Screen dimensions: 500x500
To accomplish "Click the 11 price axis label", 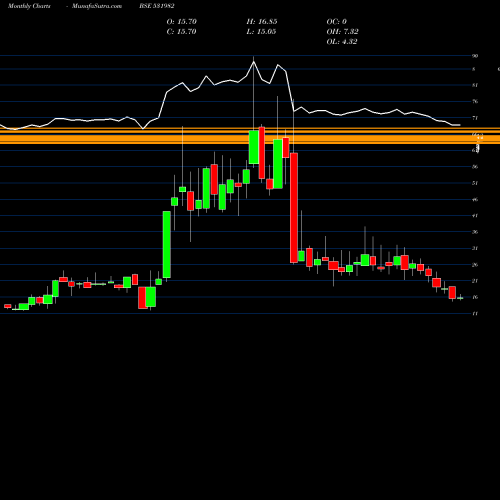I will (x=475, y=313).
